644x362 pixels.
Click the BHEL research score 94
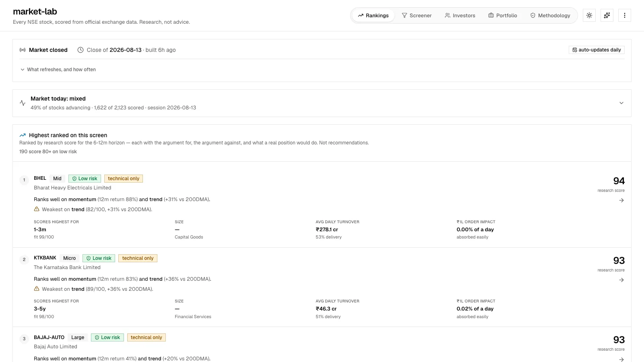(619, 181)
